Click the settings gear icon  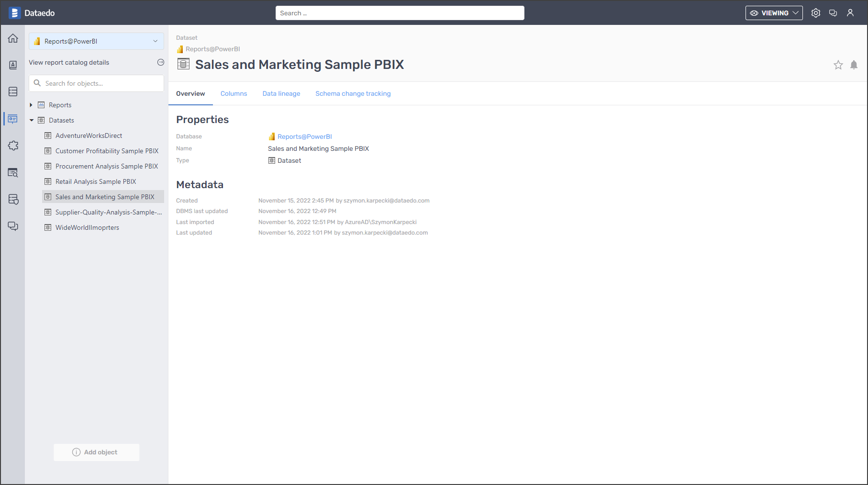pos(816,13)
